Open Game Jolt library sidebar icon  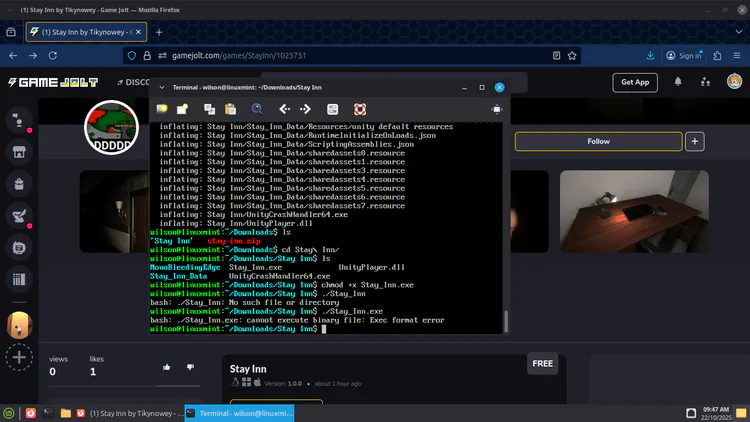point(19,279)
